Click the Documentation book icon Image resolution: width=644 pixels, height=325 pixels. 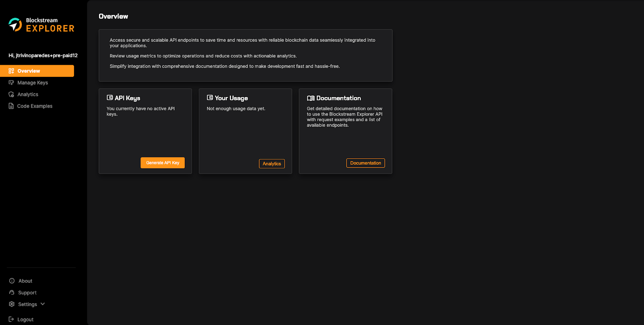310,98
